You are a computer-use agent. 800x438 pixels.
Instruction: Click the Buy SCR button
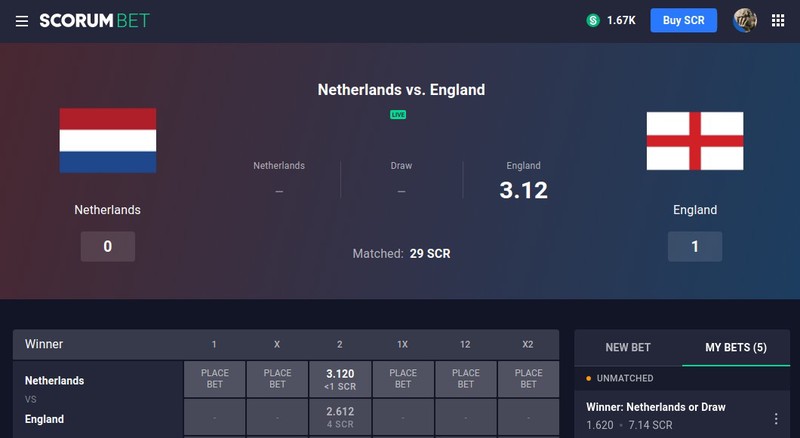click(683, 20)
